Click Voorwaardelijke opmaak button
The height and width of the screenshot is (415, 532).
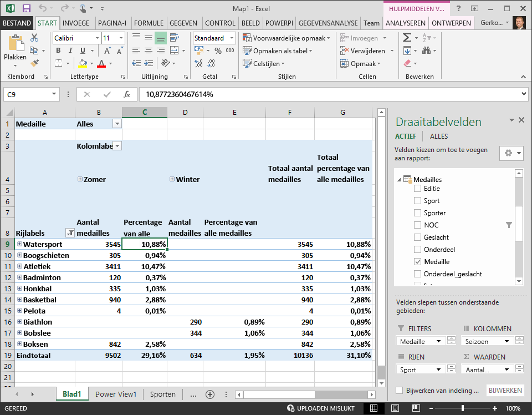287,38
